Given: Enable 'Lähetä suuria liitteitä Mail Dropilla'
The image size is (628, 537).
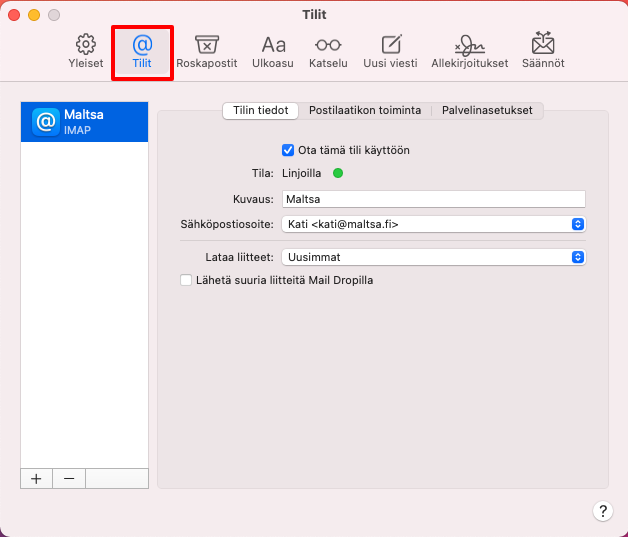Looking at the screenshot, I should coord(186,280).
